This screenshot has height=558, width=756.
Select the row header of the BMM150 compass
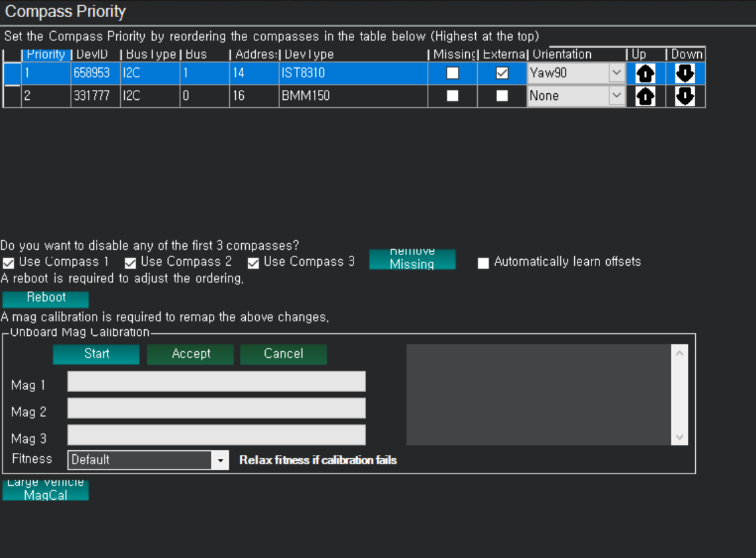(x=12, y=96)
